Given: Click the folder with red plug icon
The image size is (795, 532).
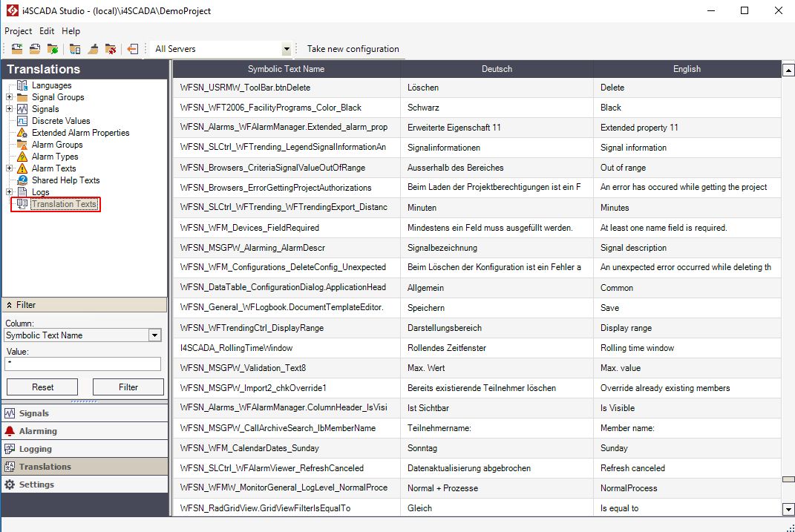Looking at the screenshot, I should coord(111,49).
